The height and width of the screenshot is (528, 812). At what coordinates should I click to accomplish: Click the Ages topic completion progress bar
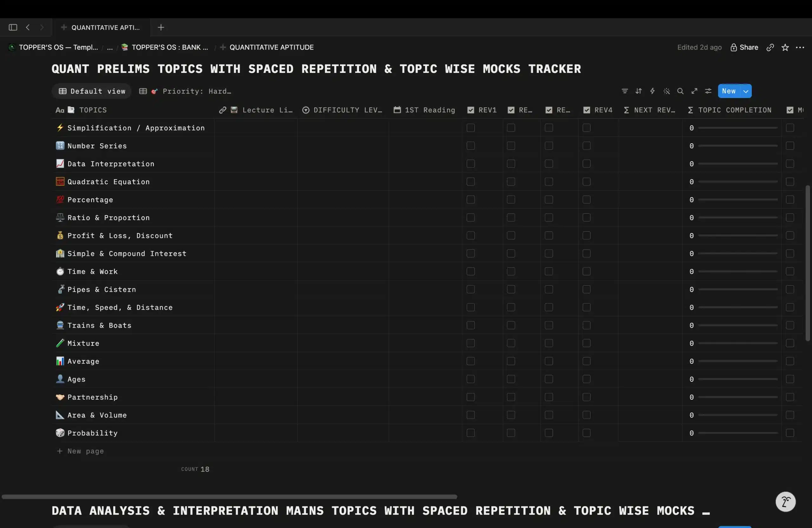pos(738,379)
